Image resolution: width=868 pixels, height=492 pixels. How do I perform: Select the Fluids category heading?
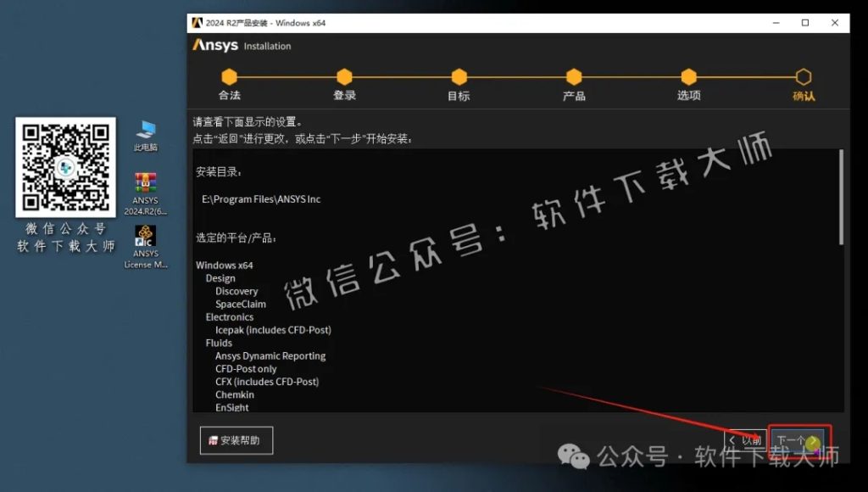click(x=219, y=343)
